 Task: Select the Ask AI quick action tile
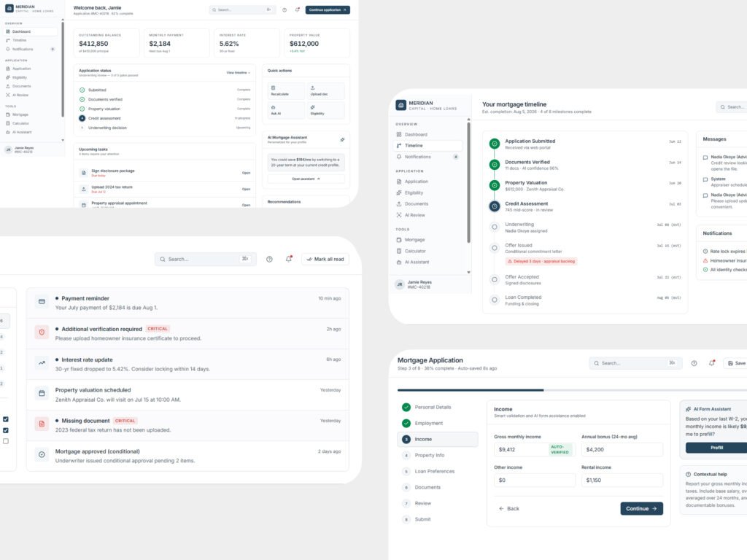(286, 110)
